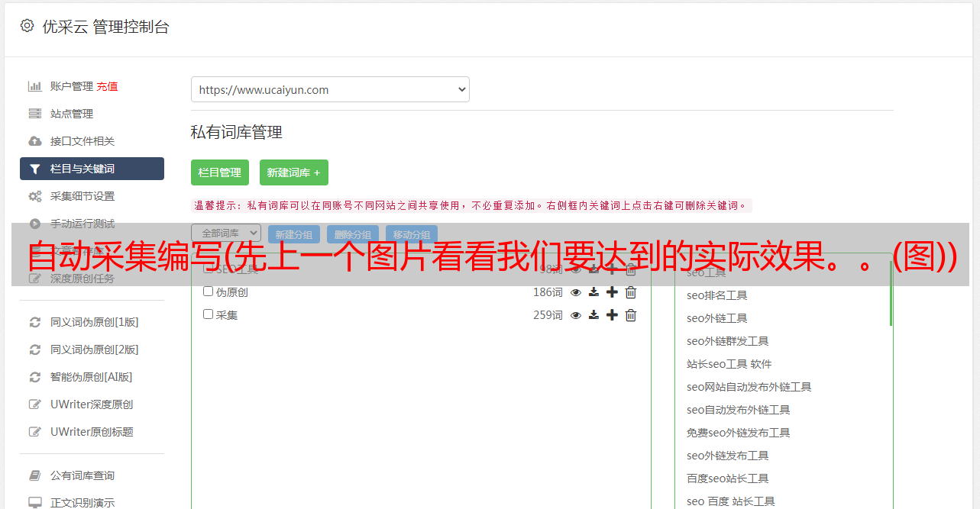
Task: Select keyword seo排名工具
Action: point(717,295)
